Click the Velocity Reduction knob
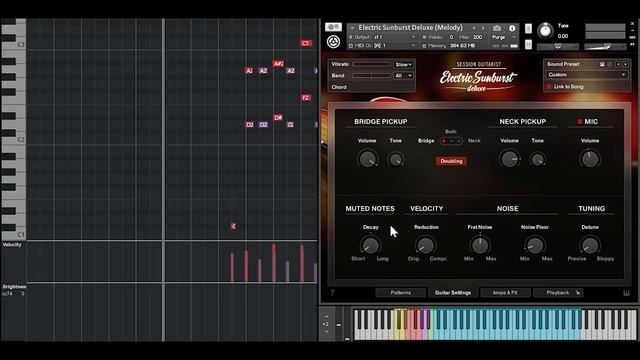The height and width of the screenshot is (360, 640). (425, 245)
